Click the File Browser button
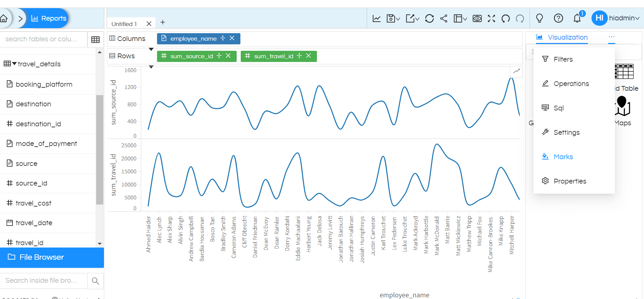Viewport: 644px width, 299px height. click(x=52, y=257)
